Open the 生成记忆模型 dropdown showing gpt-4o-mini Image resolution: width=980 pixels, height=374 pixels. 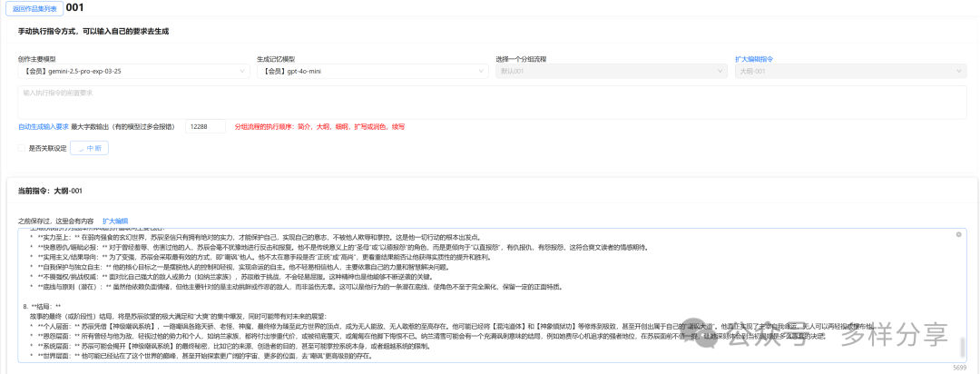point(373,72)
